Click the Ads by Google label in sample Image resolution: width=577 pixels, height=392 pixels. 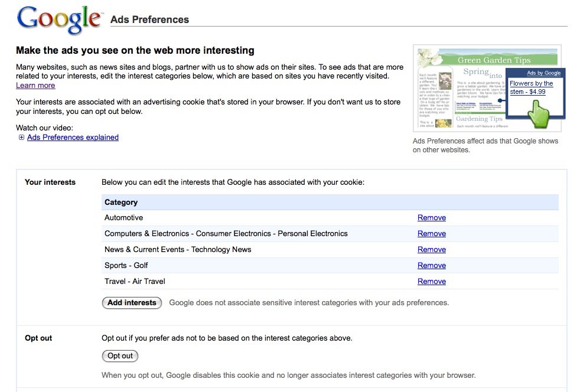[x=543, y=73]
